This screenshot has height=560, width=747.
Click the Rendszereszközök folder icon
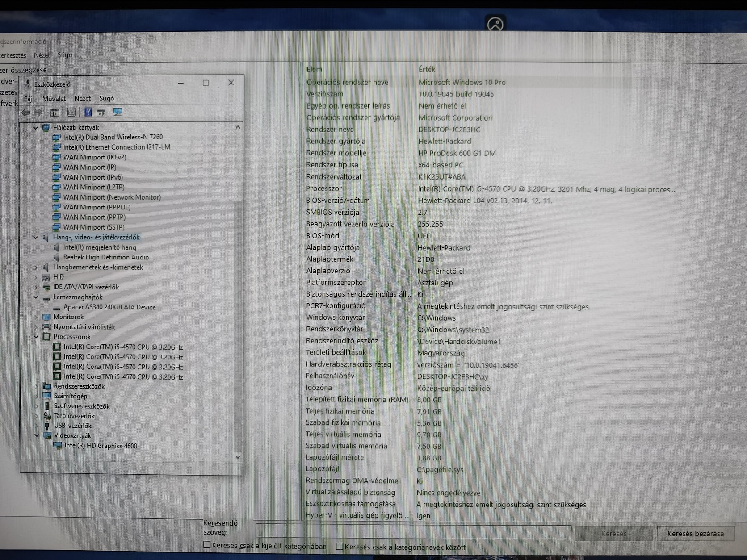pos(47,386)
